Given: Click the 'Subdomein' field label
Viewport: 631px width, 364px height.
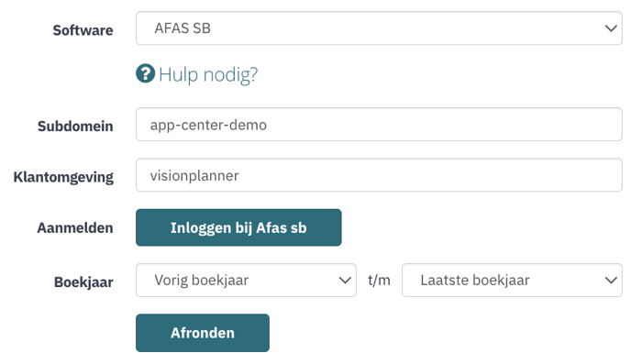Looking at the screenshot, I should coord(75,127).
